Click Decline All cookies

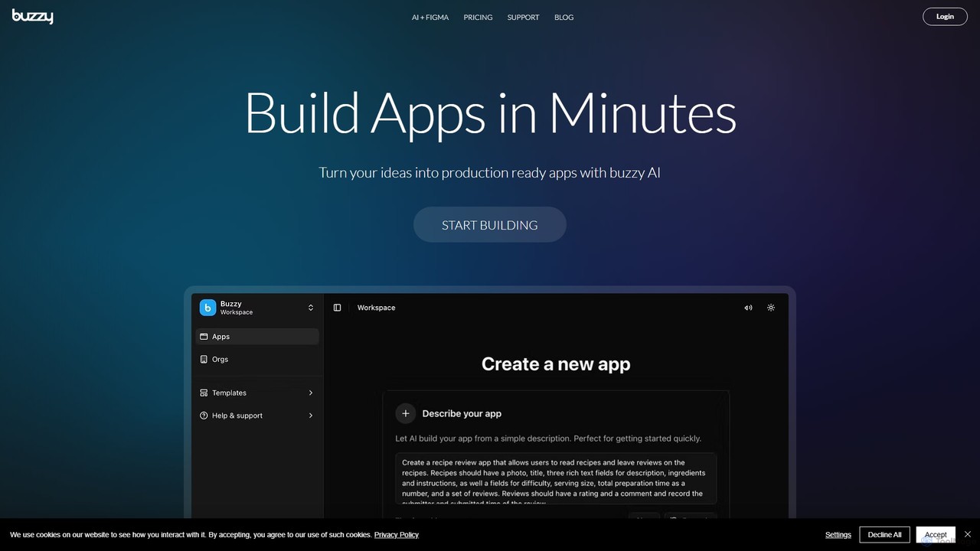tap(884, 535)
